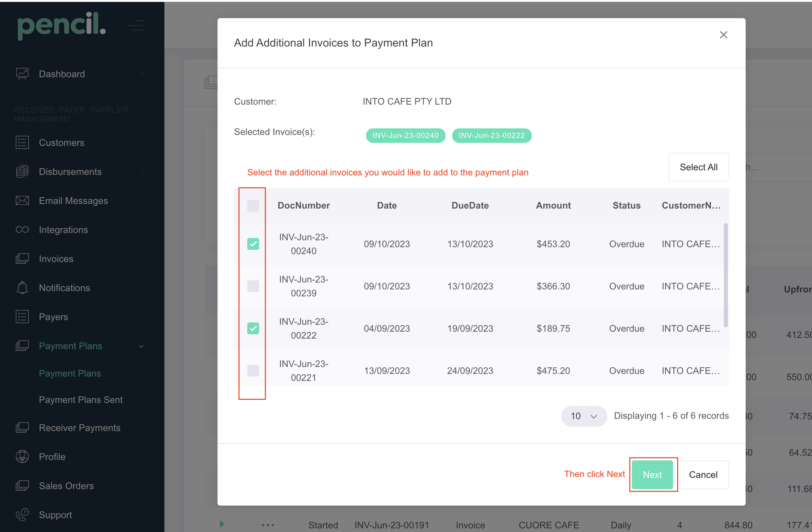Expand the Disbursements sidebar menu
Screen dimensions: 812x532
pos(70,172)
